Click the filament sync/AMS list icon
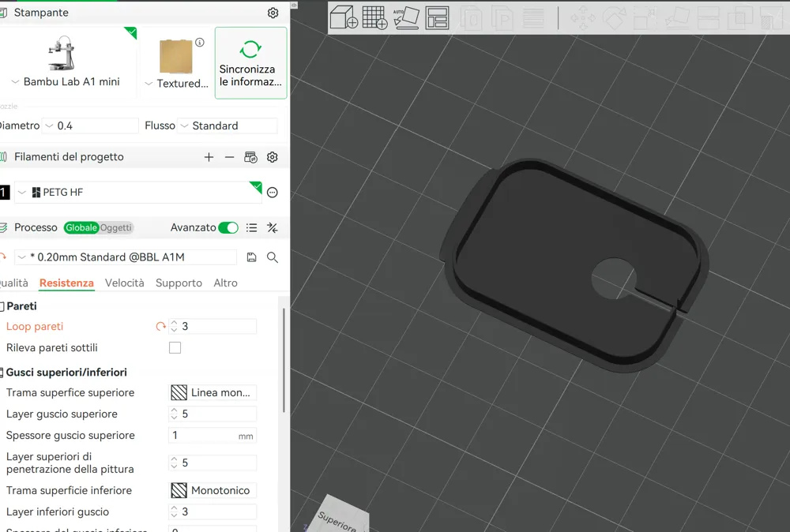790x532 pixels. point(250,157)
